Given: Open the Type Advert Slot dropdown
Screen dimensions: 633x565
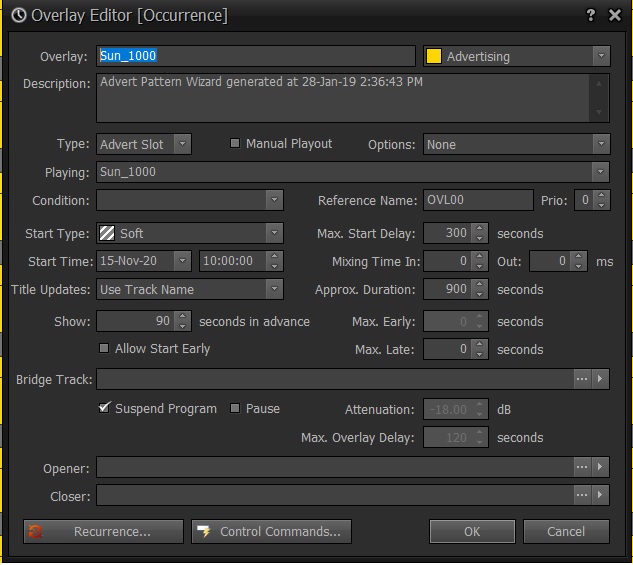Looking at the screenshot, I should point(181,144).
